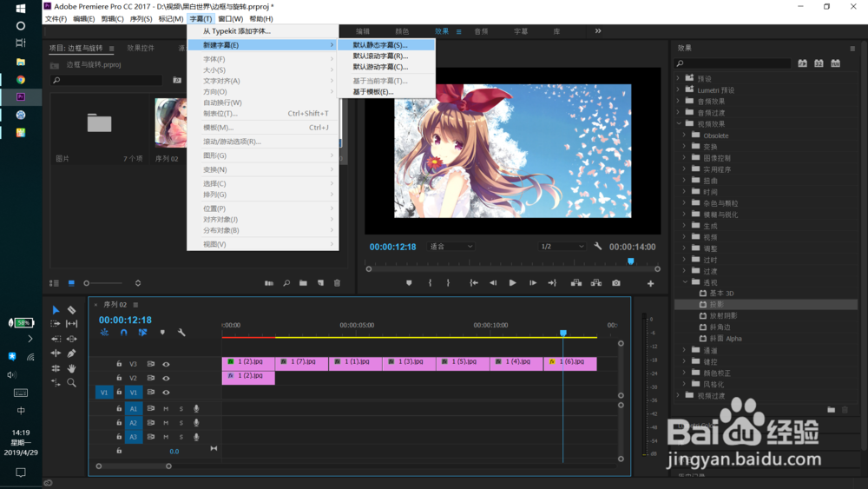Click the timeline blue playhead marker

pyautogui.click(x=563, y=333)
